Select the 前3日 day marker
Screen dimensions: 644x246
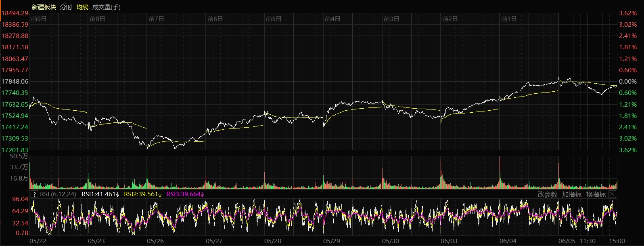pyautogui.click(x=391, y=19)
